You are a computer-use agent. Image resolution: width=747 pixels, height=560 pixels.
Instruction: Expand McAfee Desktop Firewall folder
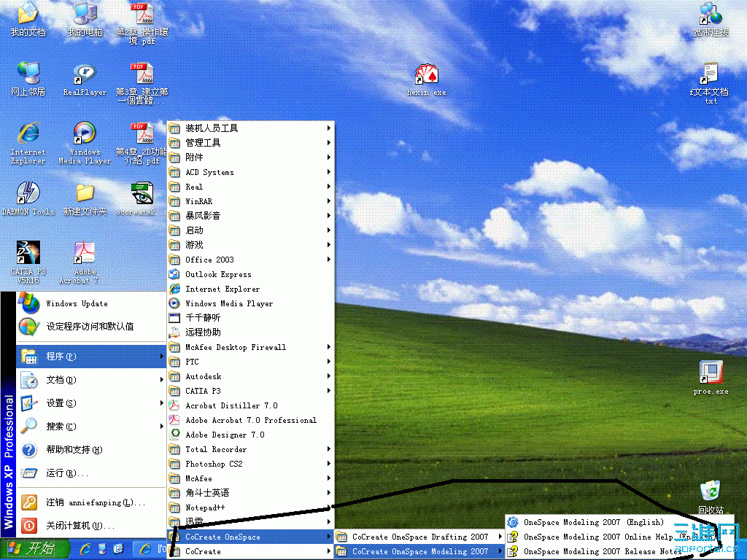point(251,347)
